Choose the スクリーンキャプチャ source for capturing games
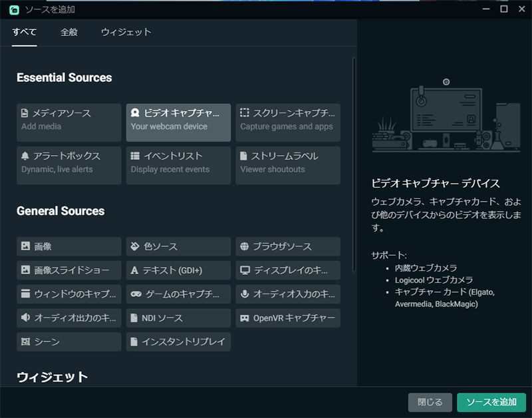Image resolution: width=532 pixels, height=418 pixels. pyautogui.click(x=287, y=122)
